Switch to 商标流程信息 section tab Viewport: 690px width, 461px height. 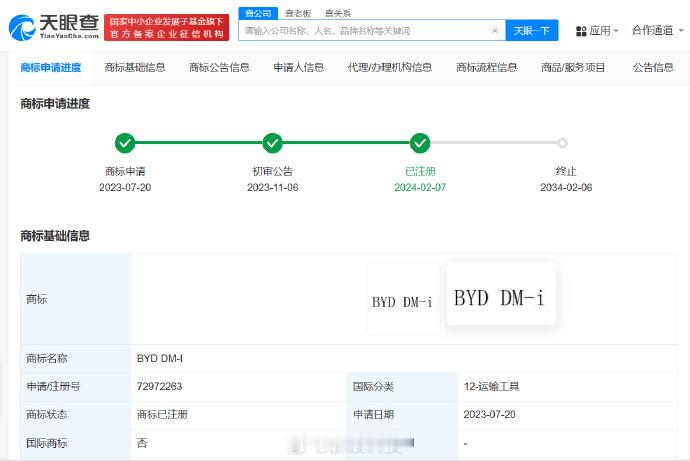486,67
